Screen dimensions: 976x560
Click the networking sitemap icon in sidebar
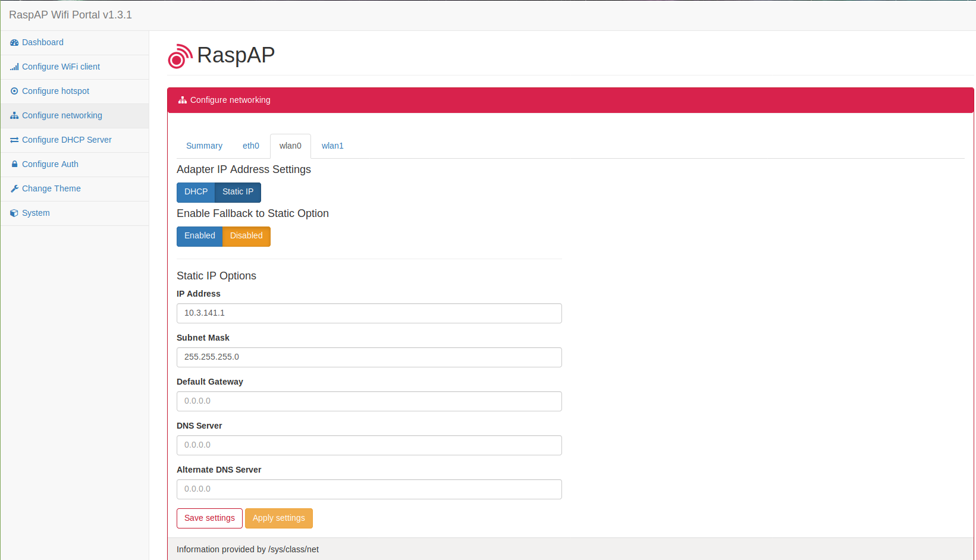[14, 116]
